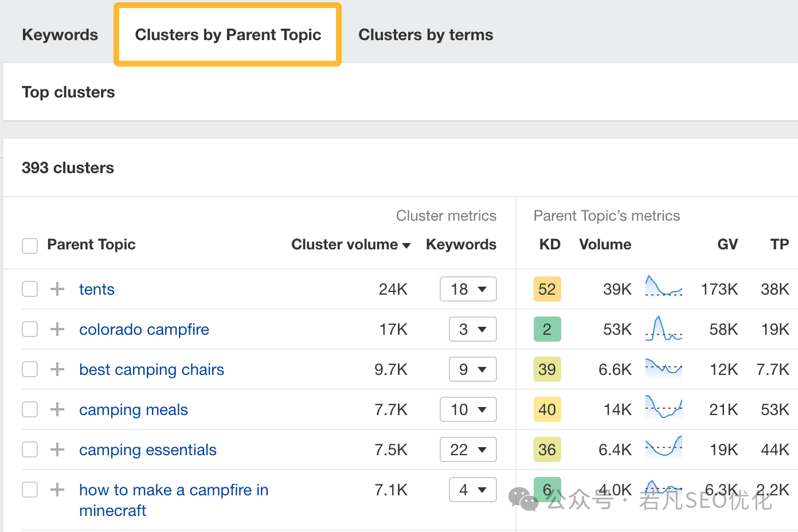
Task: Open the camping essentials trend sparkline
Action: [664, 447]
